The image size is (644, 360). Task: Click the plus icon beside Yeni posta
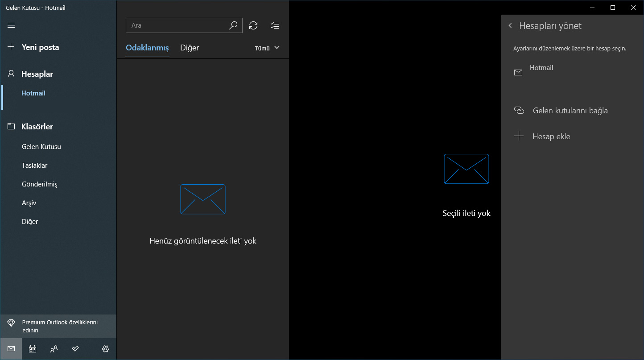(11, 47)
